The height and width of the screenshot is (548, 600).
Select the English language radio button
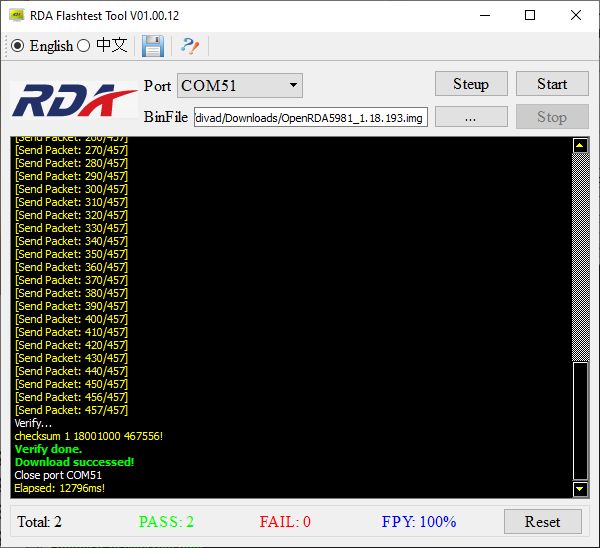click(x=18, y=46)
